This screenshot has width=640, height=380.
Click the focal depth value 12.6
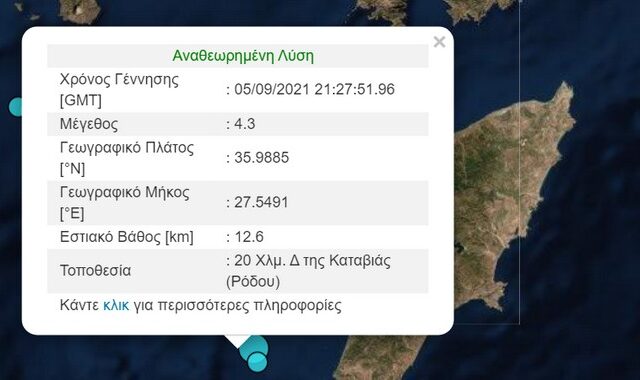pos(249,237)
